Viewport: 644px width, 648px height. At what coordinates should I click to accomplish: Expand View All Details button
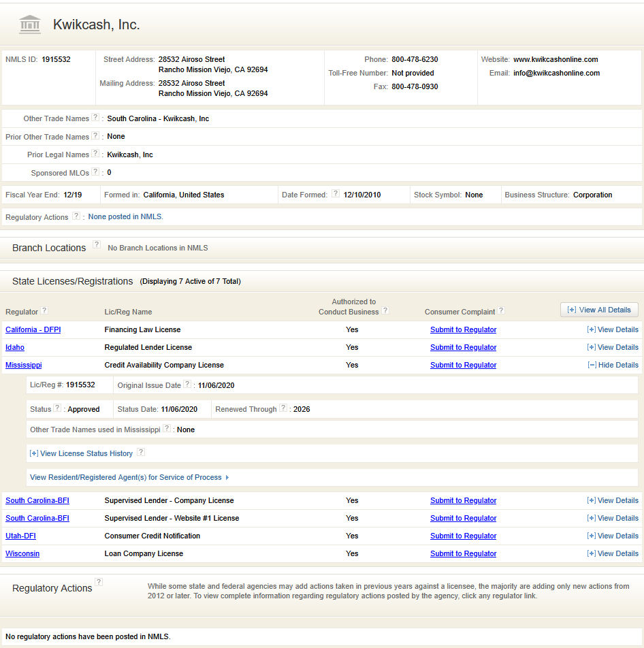point(599,310)
